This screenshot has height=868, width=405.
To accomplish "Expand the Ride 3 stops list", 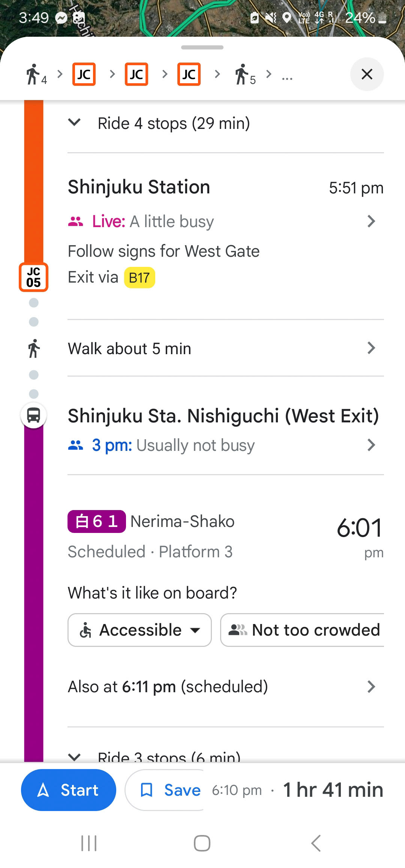I will click(75, 756).
